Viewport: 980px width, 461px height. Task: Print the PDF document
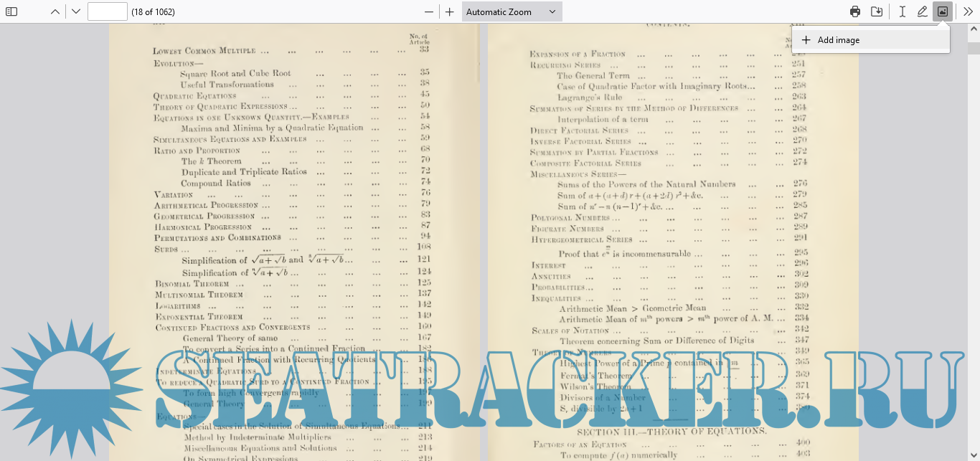(x=855, y=11)
